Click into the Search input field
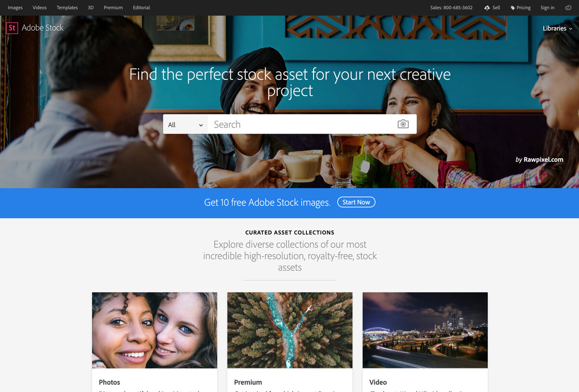579x392 pixels. [x=302, y=124]
